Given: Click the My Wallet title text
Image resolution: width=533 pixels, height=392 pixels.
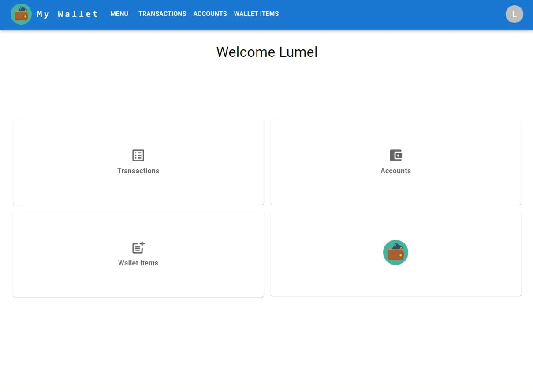Looking at the screenshot, I should [67, 14].
